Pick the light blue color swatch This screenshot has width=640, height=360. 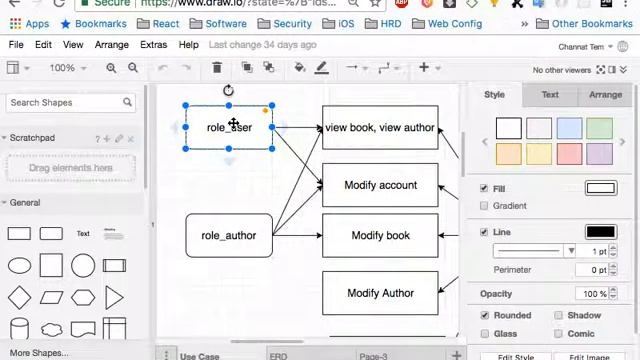(x=569, y=128)
